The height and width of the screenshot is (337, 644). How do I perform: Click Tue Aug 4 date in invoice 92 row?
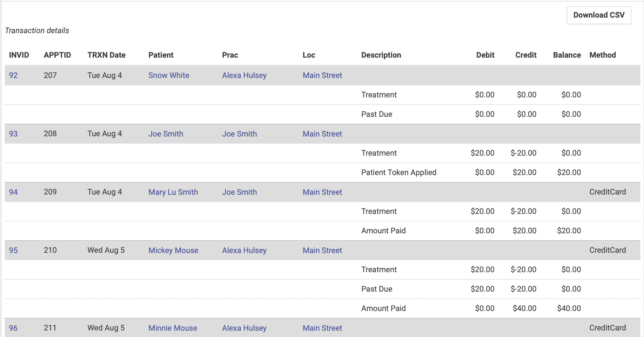tap(105, 75)
